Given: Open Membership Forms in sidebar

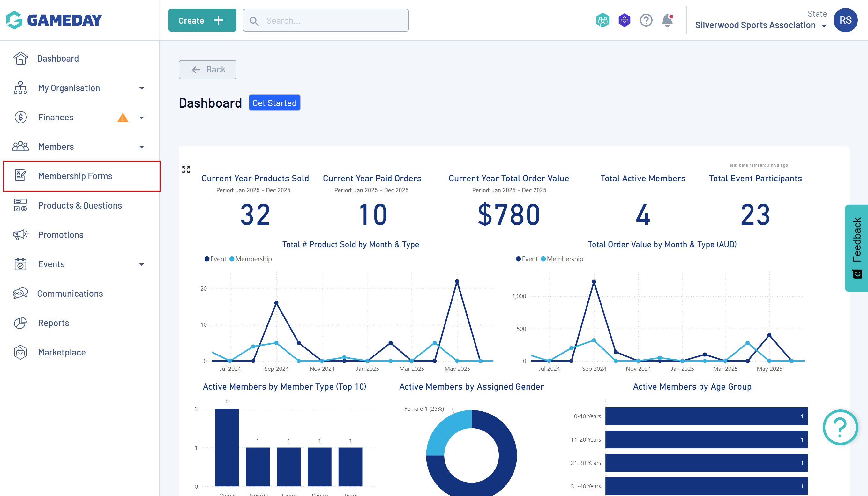Looking at the screenshot, I should (75, 176).
